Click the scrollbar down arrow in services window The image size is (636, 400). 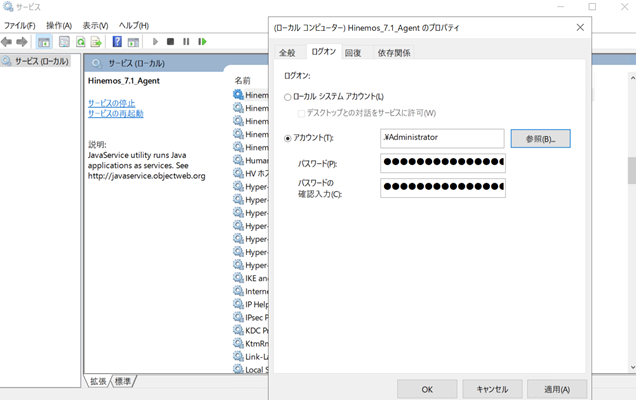click(632, 368)
